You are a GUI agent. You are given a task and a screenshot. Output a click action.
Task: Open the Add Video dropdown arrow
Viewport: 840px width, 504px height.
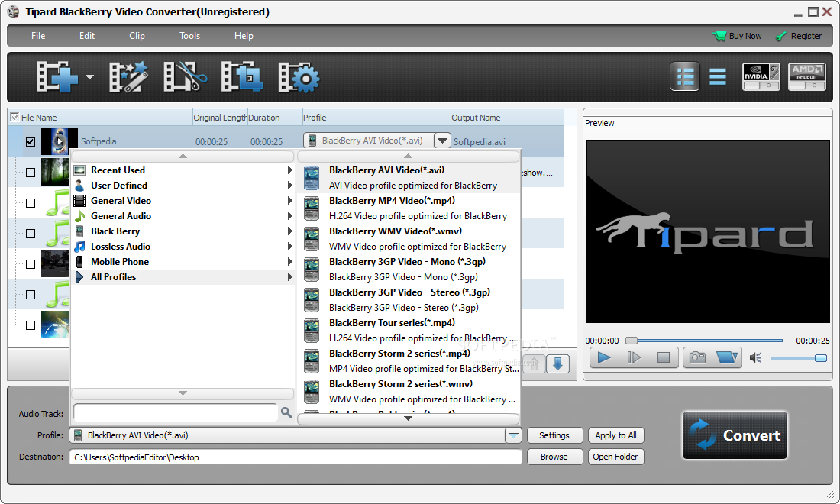pos(89,77)
